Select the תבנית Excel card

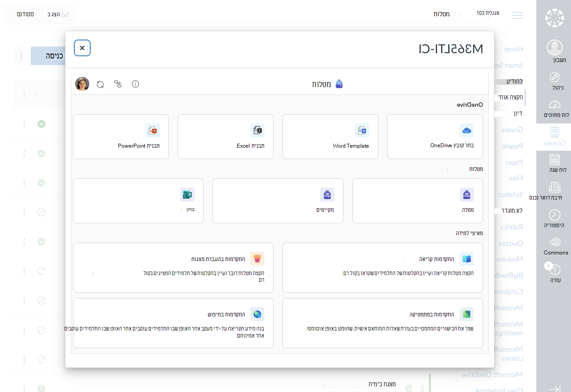[x=226, y=137]
